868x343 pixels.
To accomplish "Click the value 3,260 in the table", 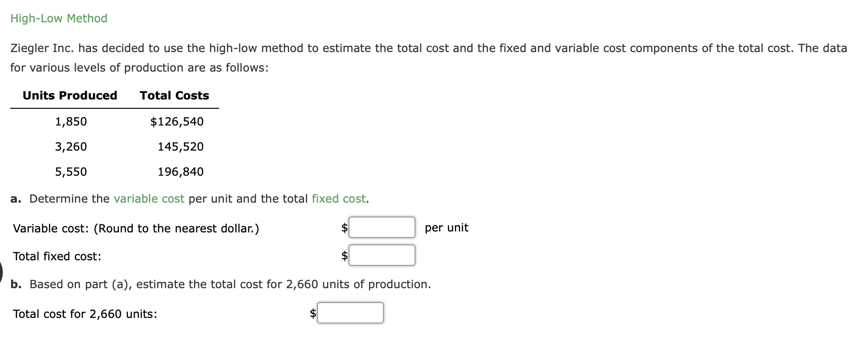I will click(x=71, y=146).
